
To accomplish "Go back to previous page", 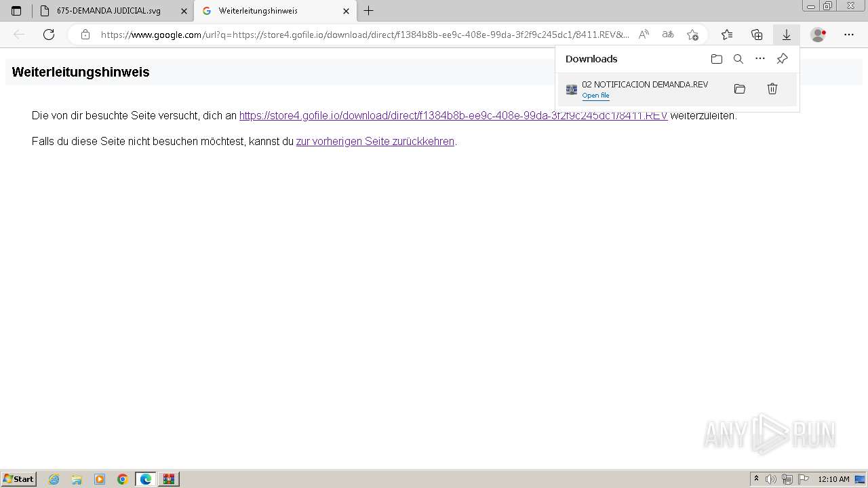I will tap(19, 35).
